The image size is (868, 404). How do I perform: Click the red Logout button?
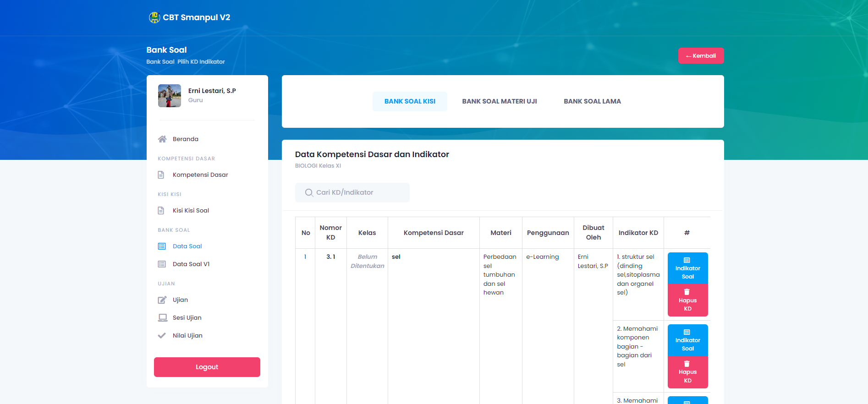coord(207,367)
